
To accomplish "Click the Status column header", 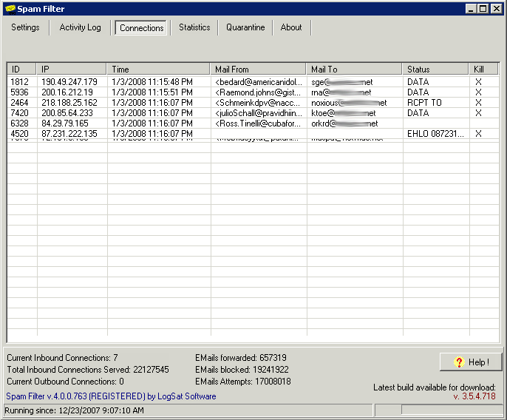I will (435, 70).
